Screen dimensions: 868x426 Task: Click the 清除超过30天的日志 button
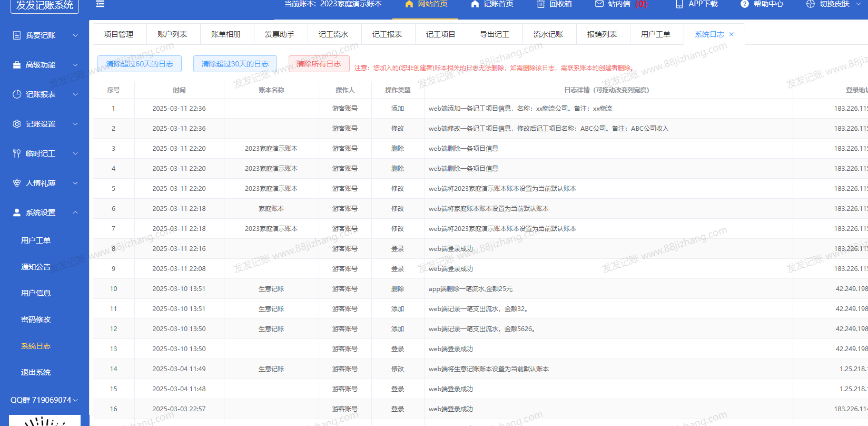pos(235,64)
